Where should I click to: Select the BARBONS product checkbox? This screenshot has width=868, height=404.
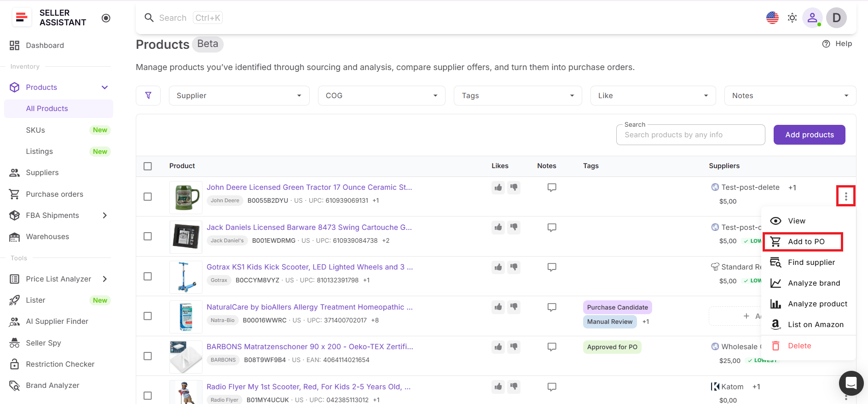pyautogui.click(x=148, y=356)
